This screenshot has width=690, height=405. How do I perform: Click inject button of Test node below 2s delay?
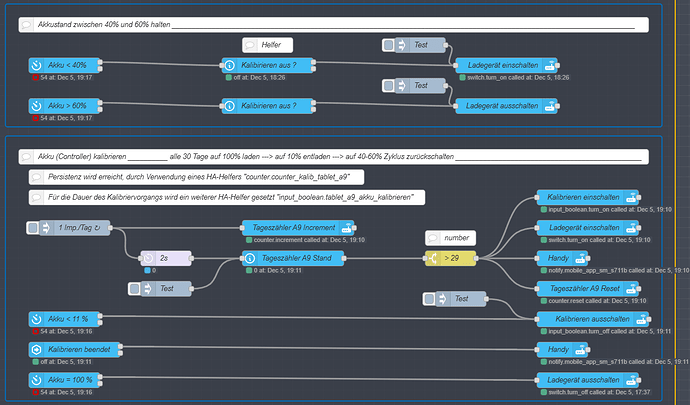pos(133,289)
